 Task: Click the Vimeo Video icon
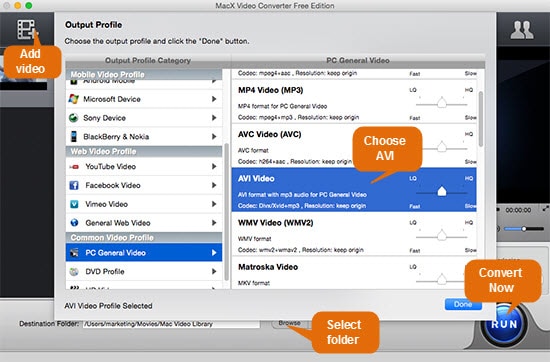point(74,204)
